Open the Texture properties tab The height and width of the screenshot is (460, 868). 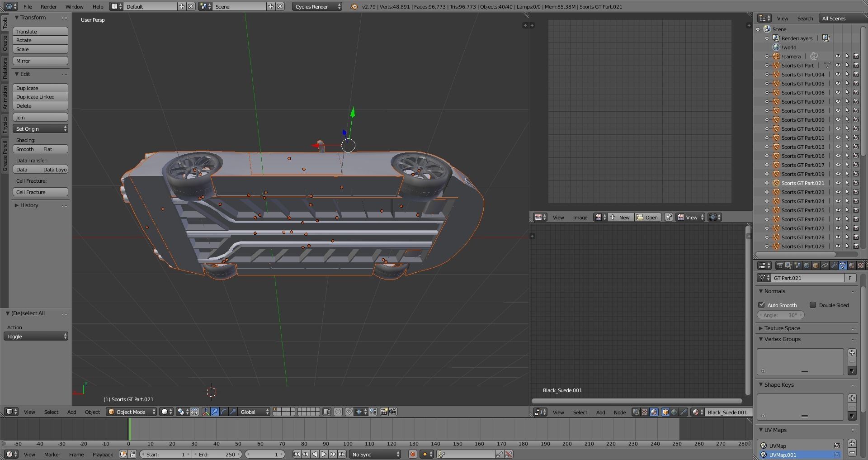pyautogui.click(x=861, y=266)
